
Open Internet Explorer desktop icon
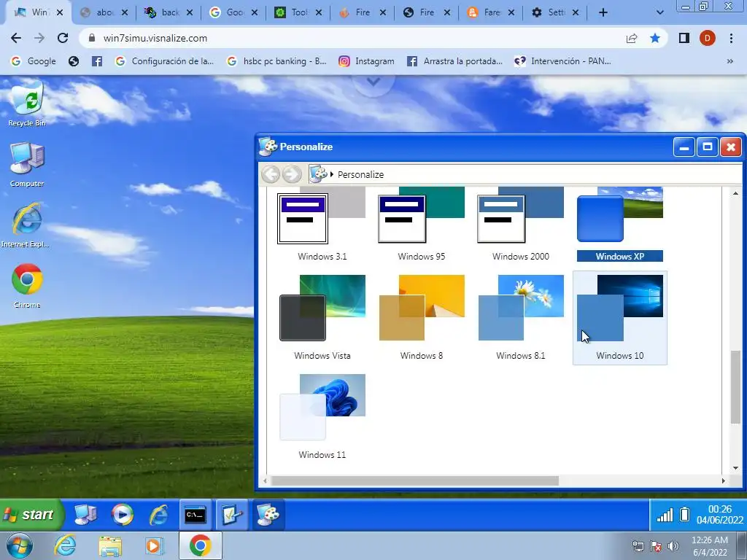[x=26, y=225]
